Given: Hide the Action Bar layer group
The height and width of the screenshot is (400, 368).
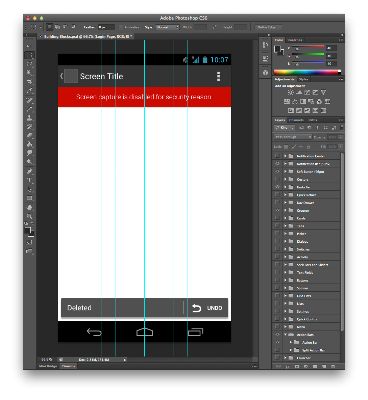Looking at the screenshot, I should tap(277, 342).
